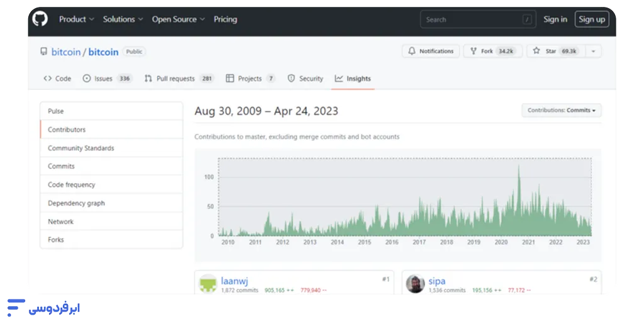
Task: Open the 69.3k star count
Action: pos(569,52)
